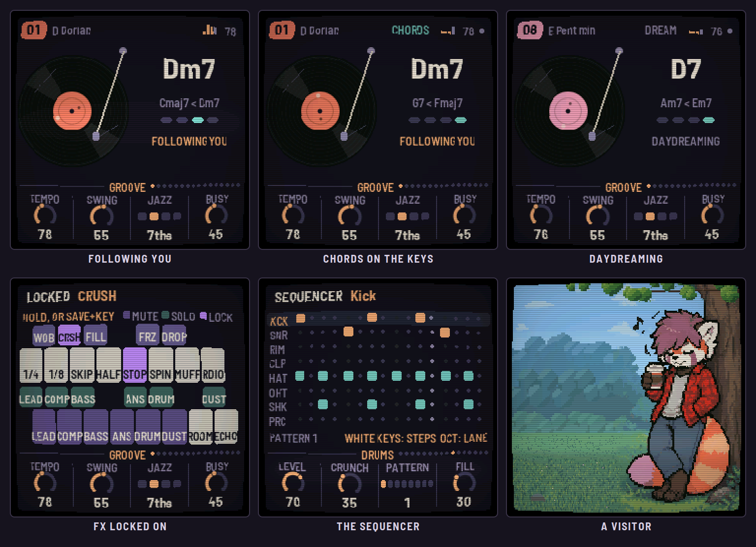Click the MUFF effect key
The image size is (756, 547).
click(187, 365)
